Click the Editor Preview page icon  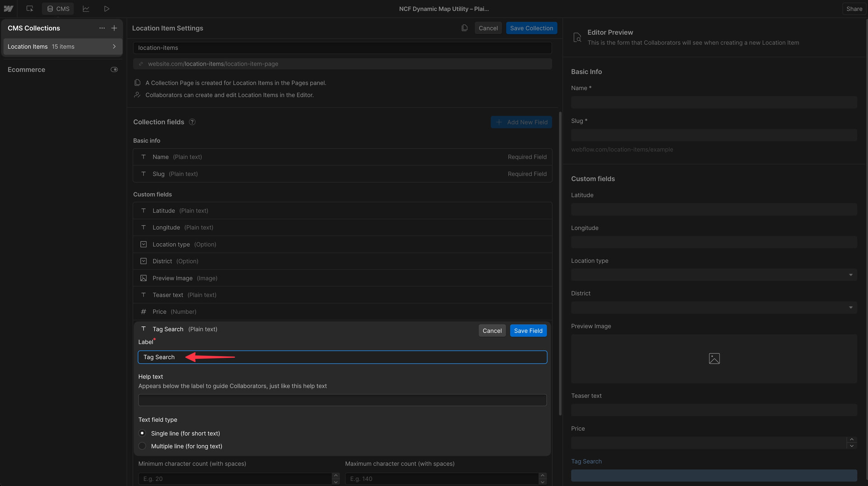click(x=577, y=38)
